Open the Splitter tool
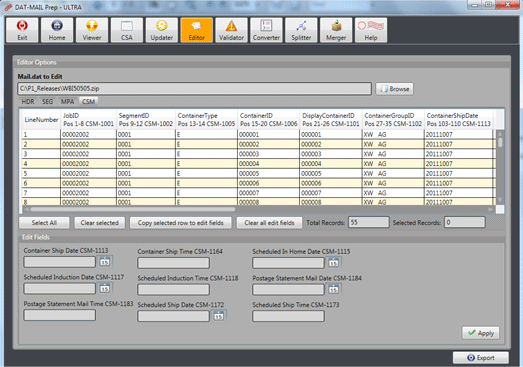This screenshot has height=367, width=523. 301,30
